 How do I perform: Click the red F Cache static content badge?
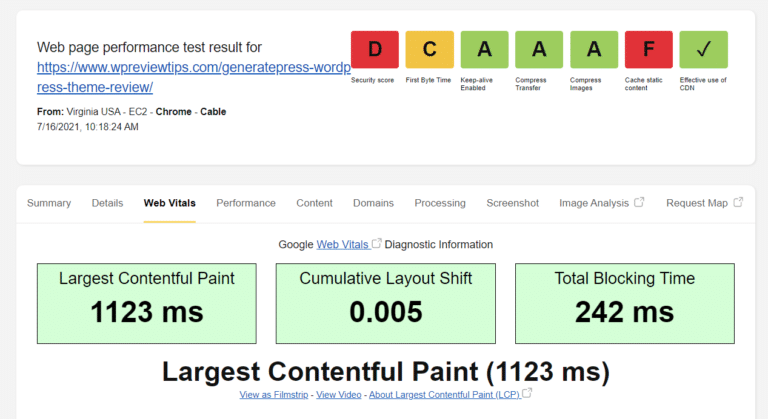(x=648, y=50)
